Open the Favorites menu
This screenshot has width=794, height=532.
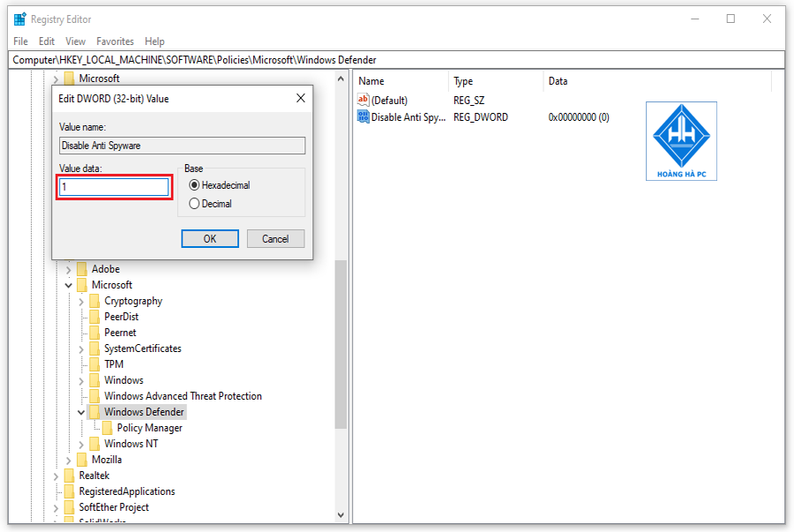115,41
